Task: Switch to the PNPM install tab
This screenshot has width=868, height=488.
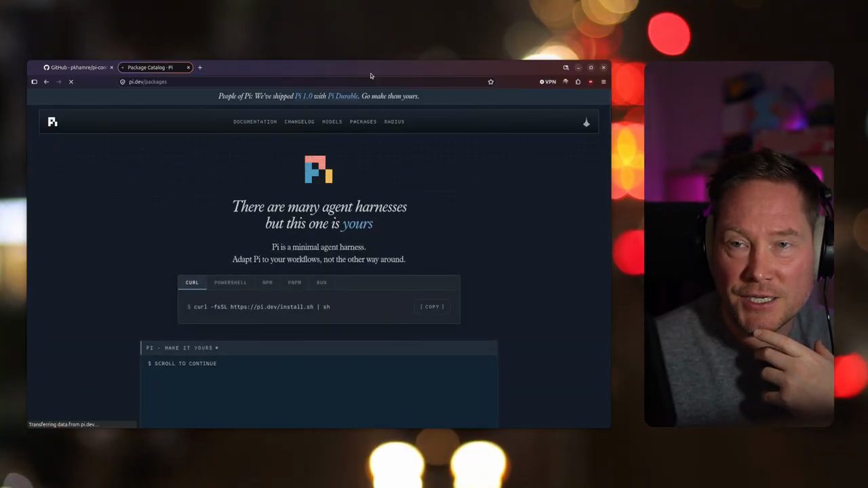Action: [294, 283]
